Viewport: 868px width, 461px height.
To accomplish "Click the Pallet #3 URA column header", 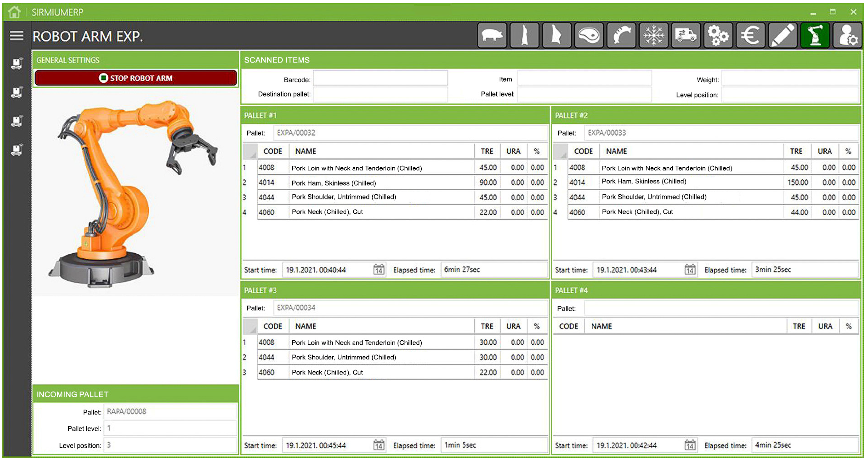I will tap(513, 326).
